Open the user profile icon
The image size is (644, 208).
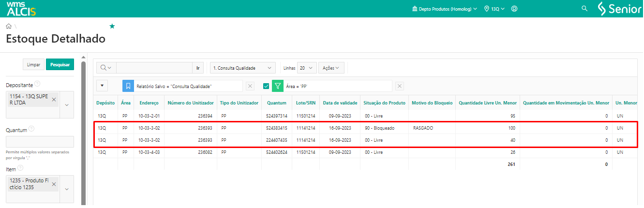coord(514,9)
